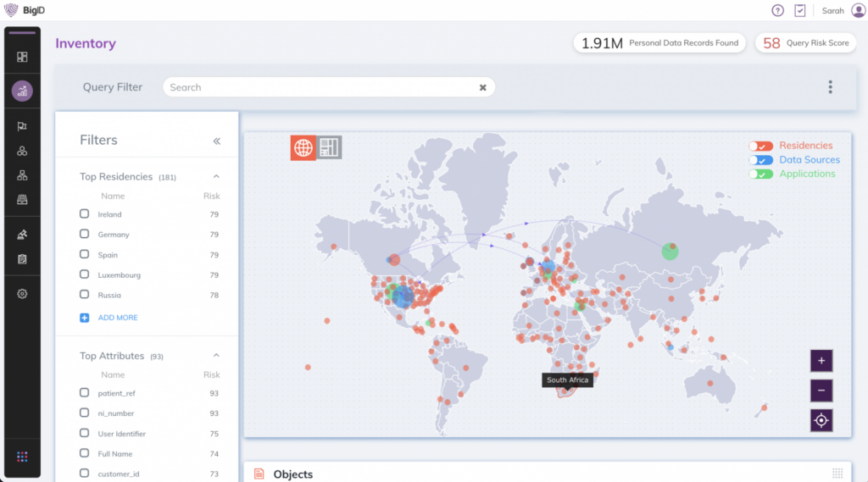Screen dimensions: 868x482
Task: Open the settings gear in the sidebar
Action: pos(22,294)
